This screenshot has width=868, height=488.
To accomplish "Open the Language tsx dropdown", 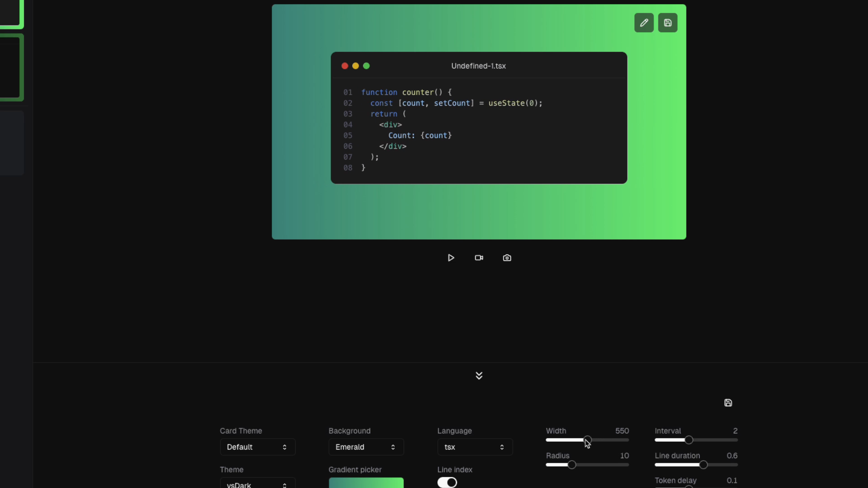I will click(x=475, y=447).
